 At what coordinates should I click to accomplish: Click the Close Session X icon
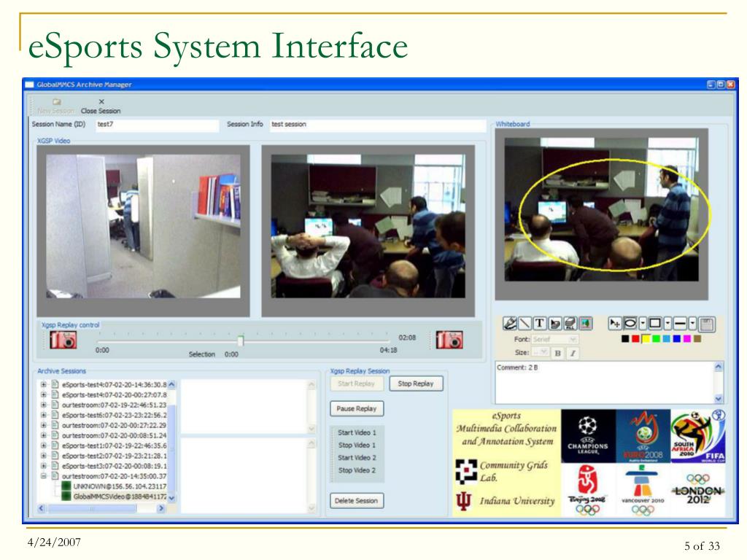pyautogui.click(x=101, y=101)
